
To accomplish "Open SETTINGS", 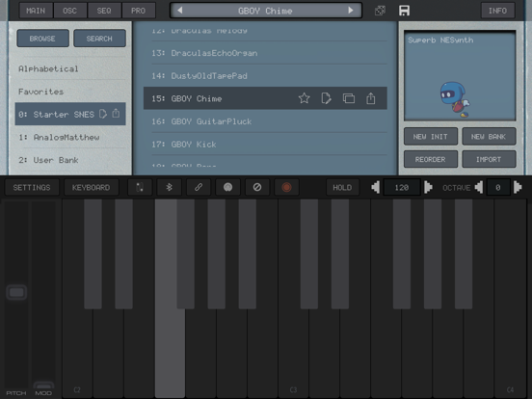I will tap(32, 187).
